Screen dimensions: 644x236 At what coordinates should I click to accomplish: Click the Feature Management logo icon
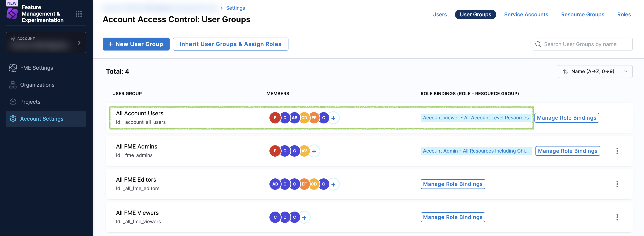[x=12, y=14]
